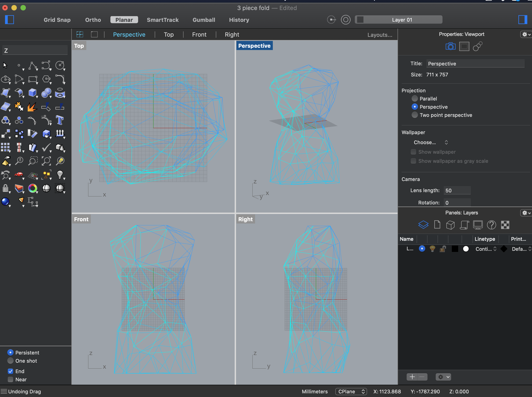Open Properties panel gear menu
This screenshot has width=532, height=397.
tap(526, 34)
